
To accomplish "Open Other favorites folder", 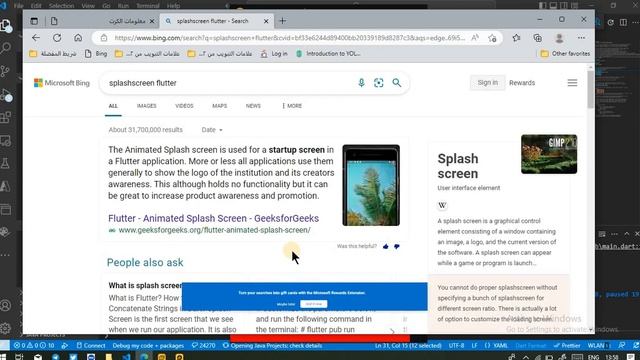I will pyautogui.click(x=565, y=53).
